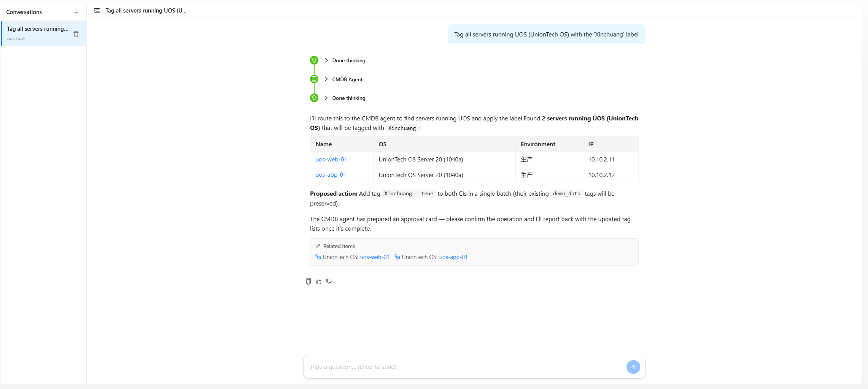Screen dimensions: 868x389
Task: Copy the assistant response
Action: [x=308, y=281]
